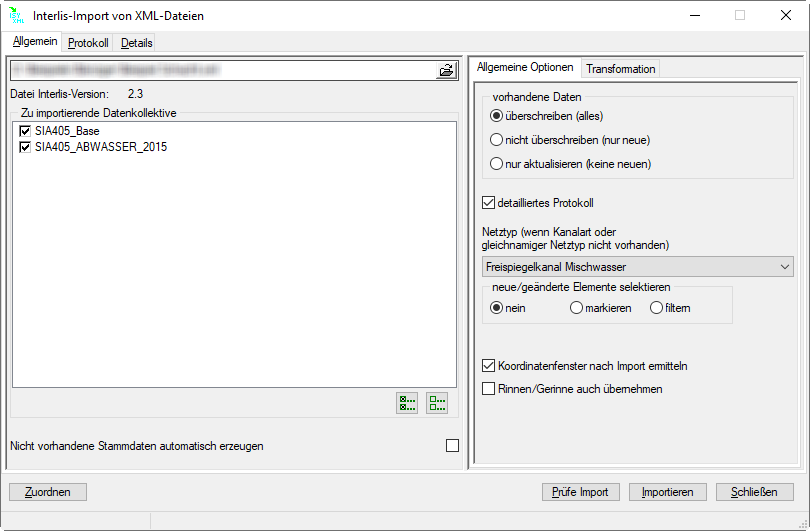Click the Importieren button
Image resolution: width=810 pixels, height=531 pixels.
(x=669, y=492)
